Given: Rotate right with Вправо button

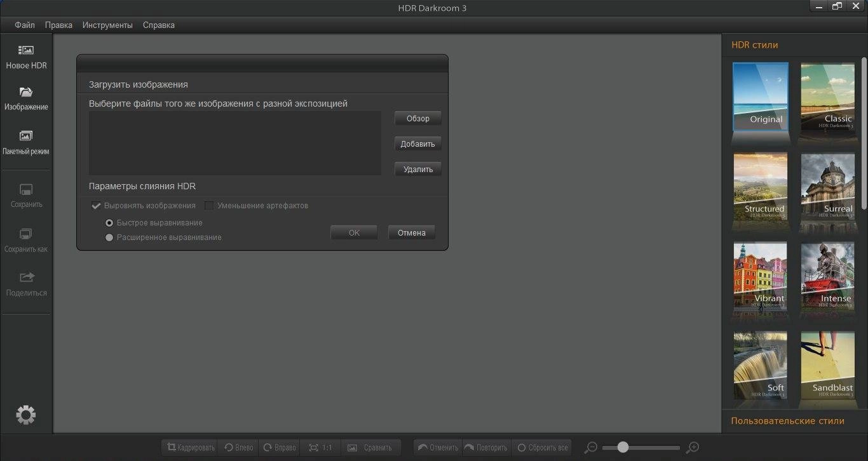Looking at the screenshot, I should (x=280, y=448).
